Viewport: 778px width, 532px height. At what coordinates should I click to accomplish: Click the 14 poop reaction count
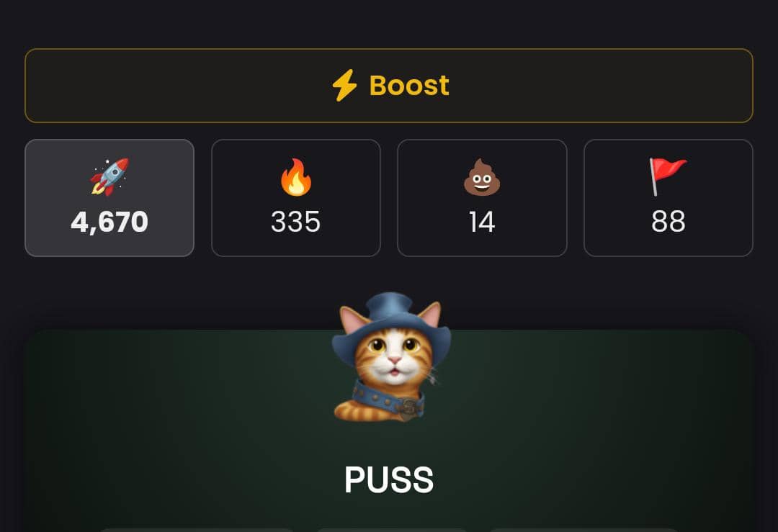[482, 222]
